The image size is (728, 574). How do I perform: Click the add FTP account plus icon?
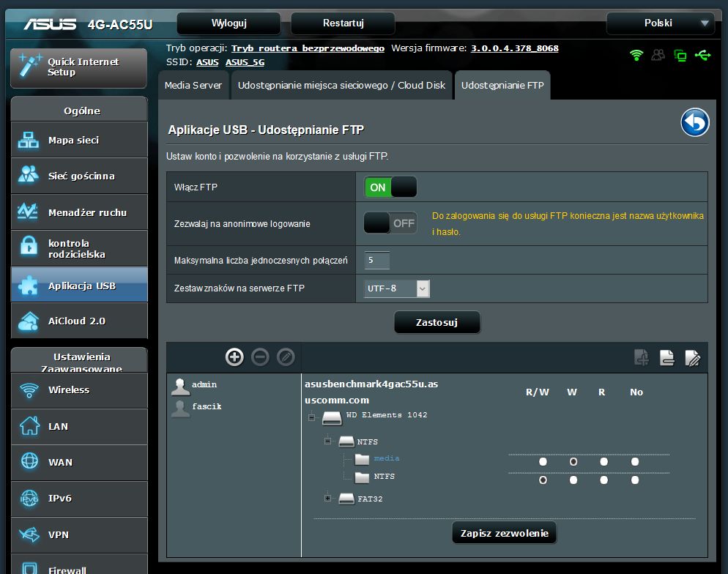coord(234,357)
